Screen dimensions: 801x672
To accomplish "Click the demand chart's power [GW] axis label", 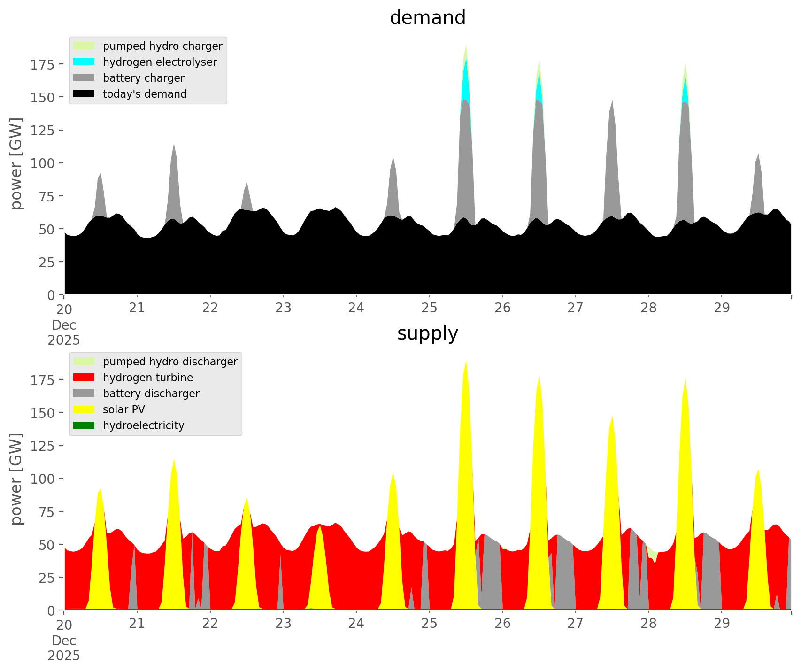I will point(16,163).
